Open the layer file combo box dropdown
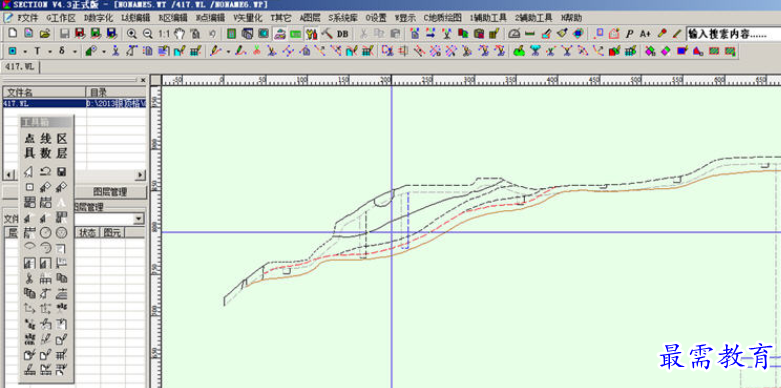Viewport: 781px width, 388px height. [x=139, y=219]
